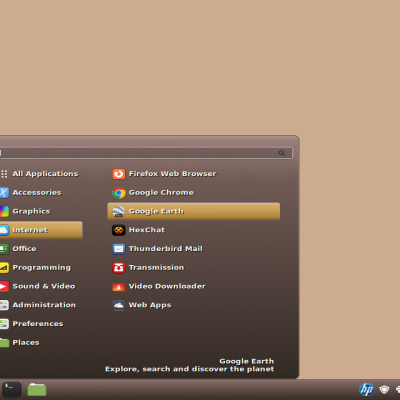Select the All Applications category label
Image resolution: width=400 pixels, height=400 pixels.
pyautogui.click(x=45, y=174)
